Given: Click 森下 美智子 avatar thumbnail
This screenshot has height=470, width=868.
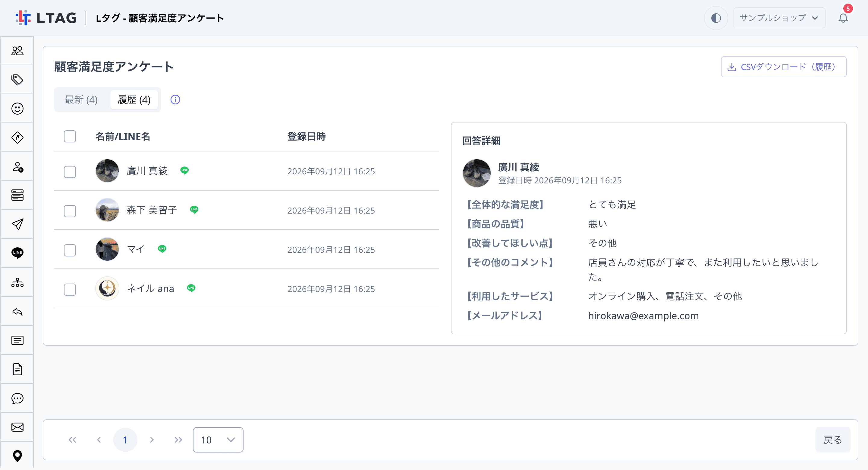Looking at the screenshot, I should 107,210.
